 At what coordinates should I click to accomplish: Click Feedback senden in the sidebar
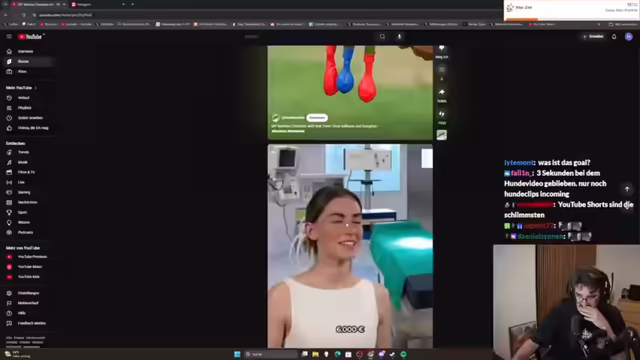coord(27,323)
